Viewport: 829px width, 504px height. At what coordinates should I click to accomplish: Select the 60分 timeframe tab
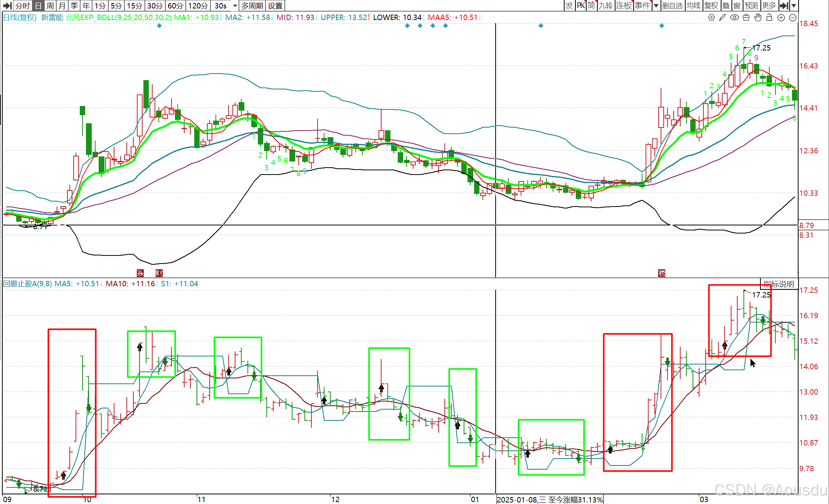pyautogui.click(x=175, y=5)
